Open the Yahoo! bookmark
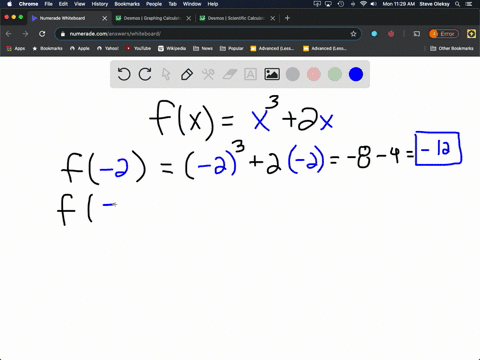The width and height of the screenshot is (480, 360). [x=108, y=48]
